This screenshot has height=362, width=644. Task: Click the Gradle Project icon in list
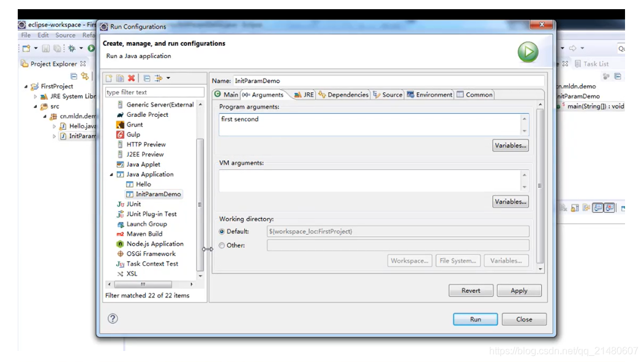pos(120,114)
